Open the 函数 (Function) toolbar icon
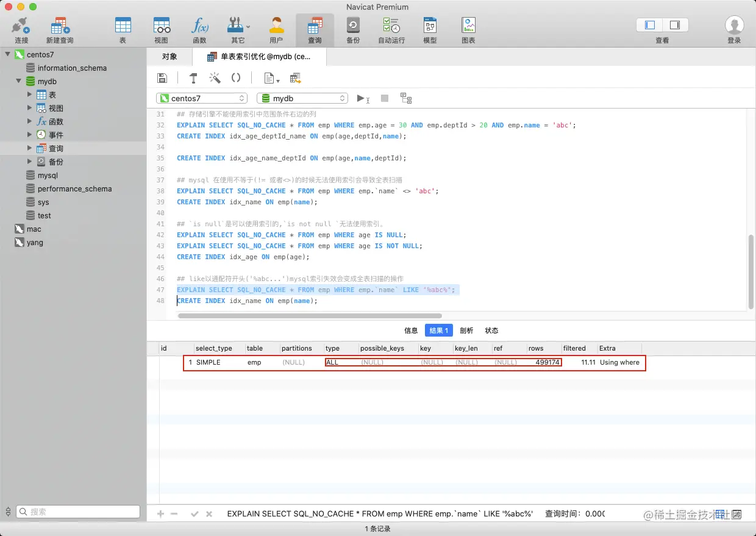Viewport: 756px width, 536px height. coord(199,29)
